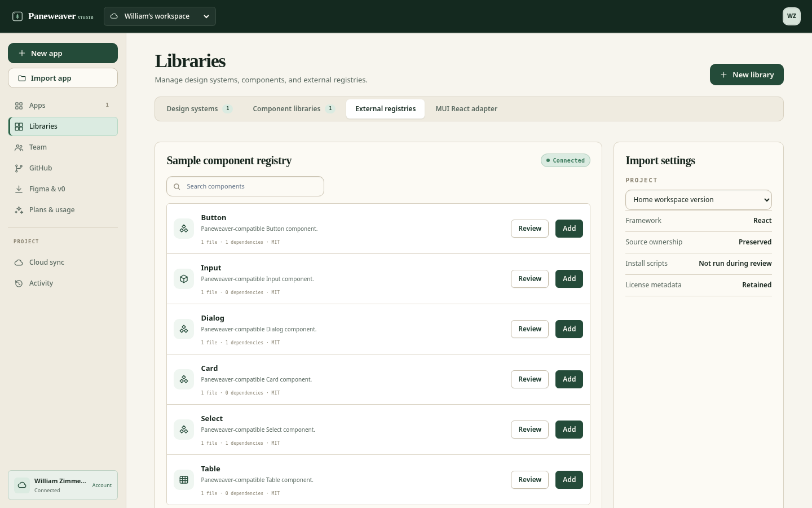Screen dimensions: 812x508
Task: Click the Input component cube icon
Action: [184, 279]
